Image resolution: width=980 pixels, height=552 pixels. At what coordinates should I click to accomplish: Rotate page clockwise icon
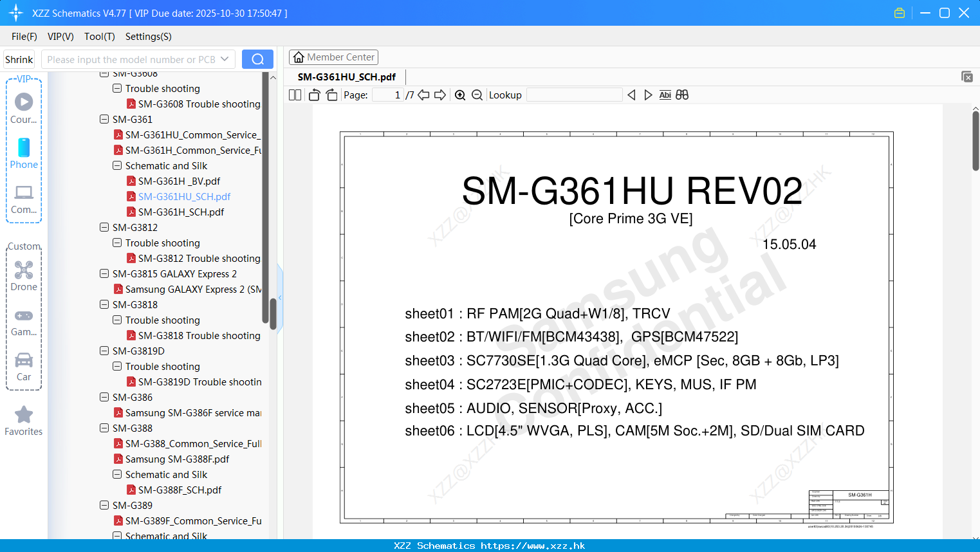(x=331, y=95)
